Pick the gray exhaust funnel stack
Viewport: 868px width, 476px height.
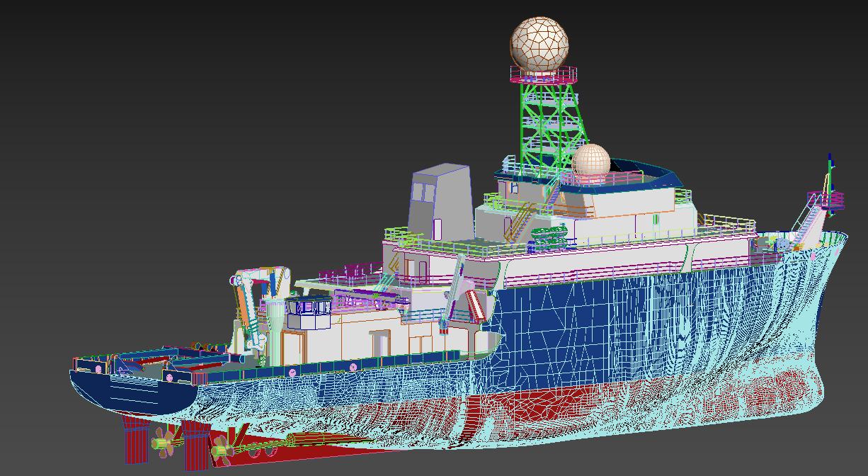click(x=439, y=201)
